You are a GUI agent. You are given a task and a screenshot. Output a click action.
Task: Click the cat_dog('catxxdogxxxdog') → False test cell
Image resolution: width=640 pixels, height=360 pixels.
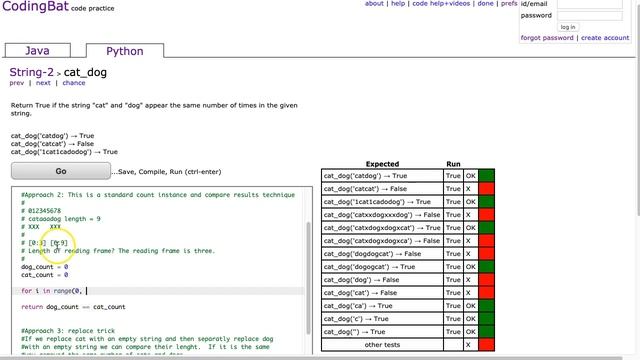pos(382,215)
